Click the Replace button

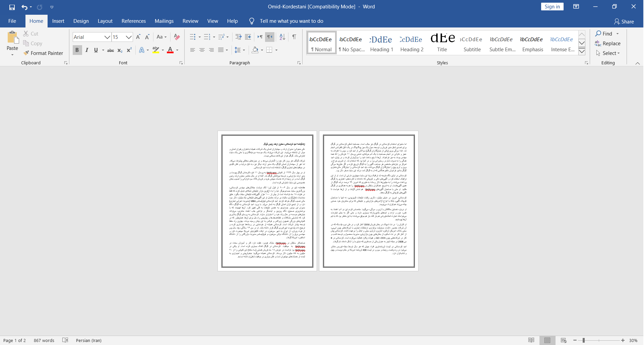tap(608, 43)
